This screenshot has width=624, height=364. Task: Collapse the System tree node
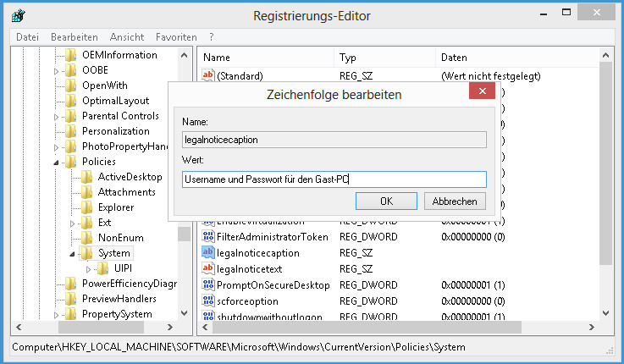pos(72,254)
